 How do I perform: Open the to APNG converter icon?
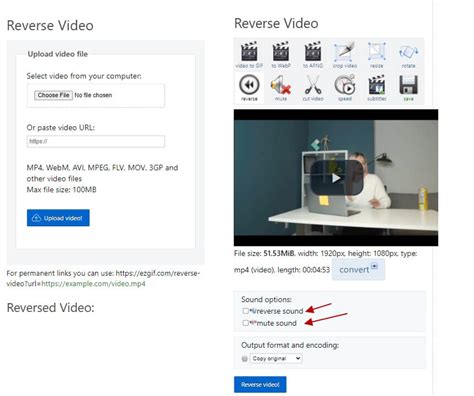(313, 55)
